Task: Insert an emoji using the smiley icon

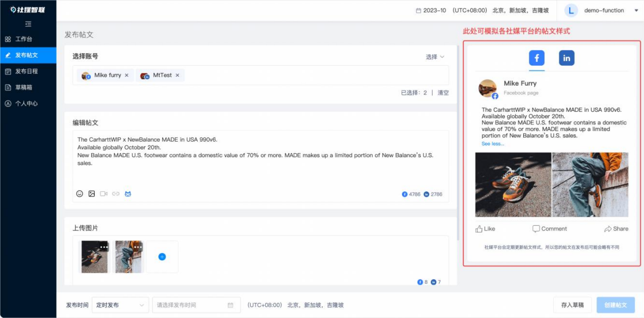Action: pyautogui.click(x=80, y=194)
